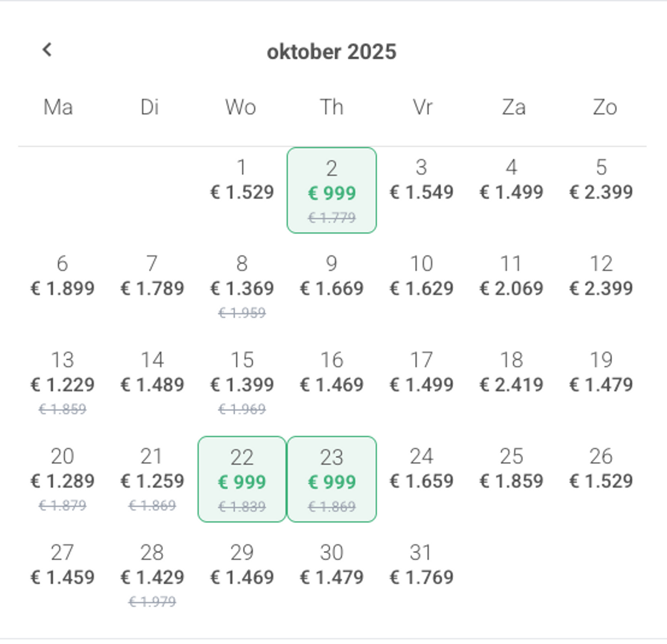Pick October 31 priced € 1.769
This screenshot has width=667, height=644.
click(422, 575)
